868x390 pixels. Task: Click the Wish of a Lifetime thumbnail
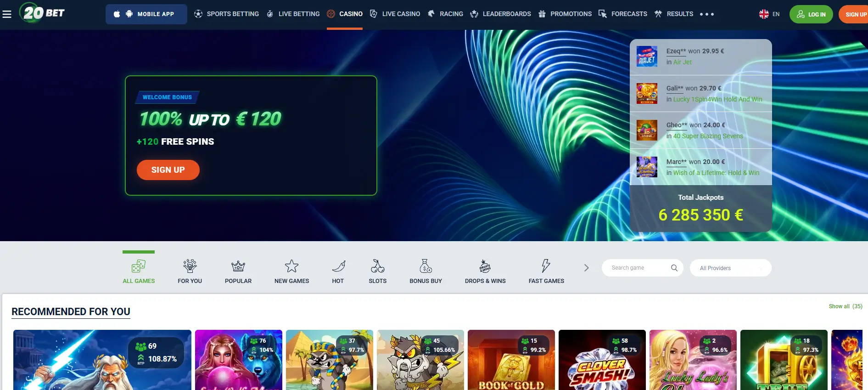point(647,167)
